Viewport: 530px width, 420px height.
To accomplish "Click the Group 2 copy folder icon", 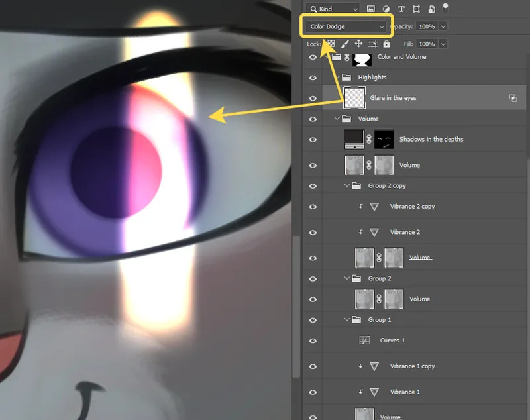I will (x=356, y=185).
